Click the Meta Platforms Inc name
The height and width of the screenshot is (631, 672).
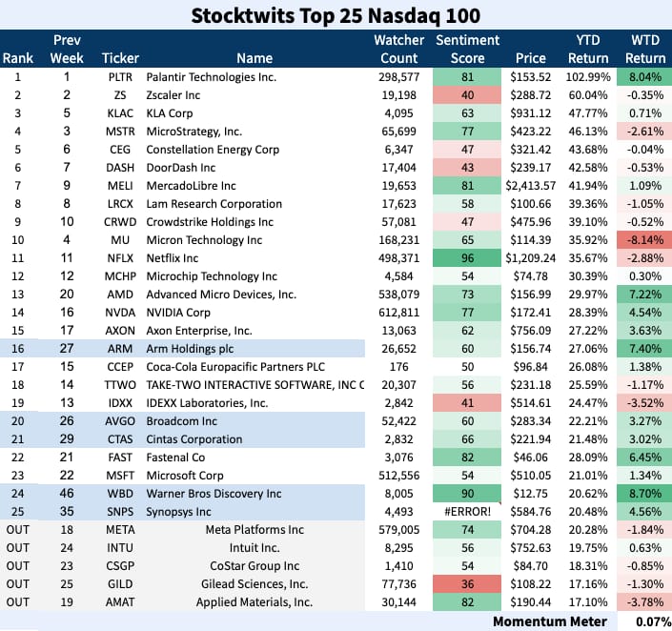(x=255, y=530)
